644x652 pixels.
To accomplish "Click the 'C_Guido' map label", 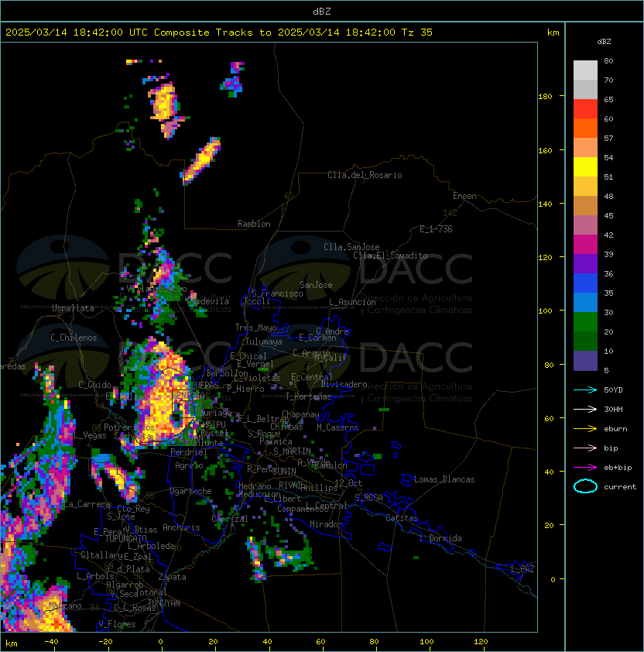I will pos(94,385).
